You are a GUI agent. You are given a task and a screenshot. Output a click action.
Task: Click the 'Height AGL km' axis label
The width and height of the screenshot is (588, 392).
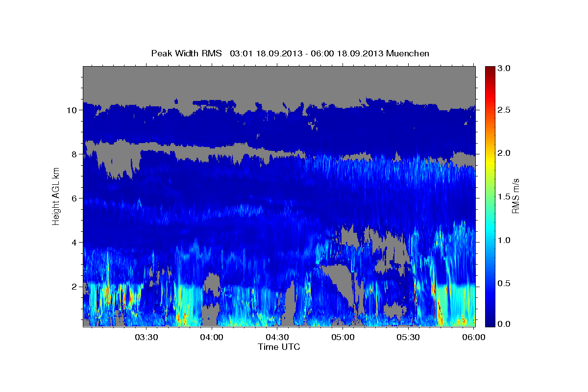56,196
